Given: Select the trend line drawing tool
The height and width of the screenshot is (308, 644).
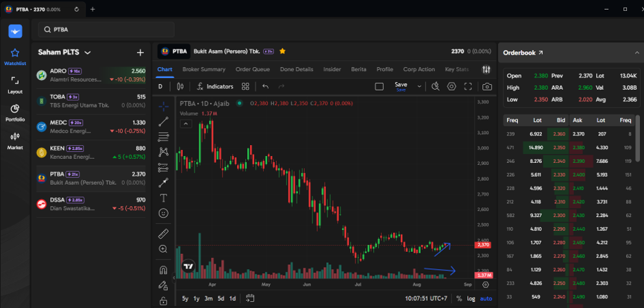Looking at the screenshot, I should tap(164, 121).
